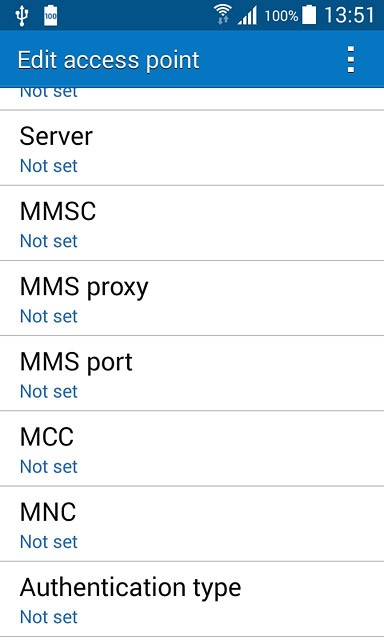Tap 'Not set' under Server
The width and height of the screenshot is (384, 640).
pyautogui.click(x=49, y=166)
